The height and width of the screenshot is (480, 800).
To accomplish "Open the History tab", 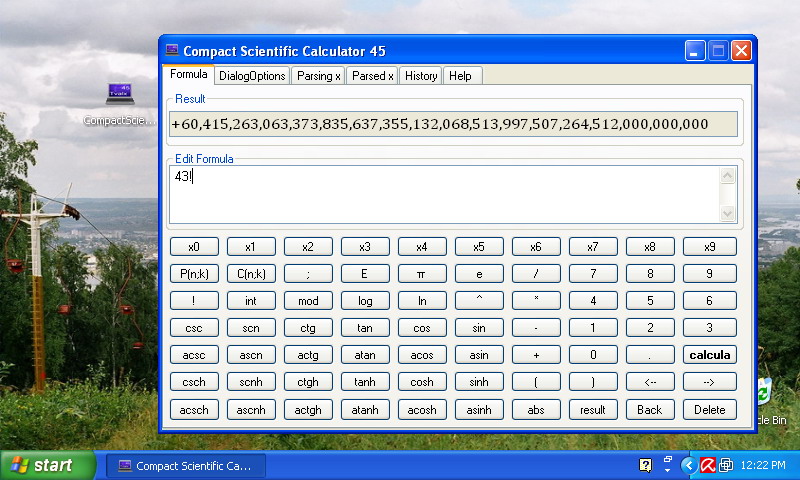I will tap(421, 75).
